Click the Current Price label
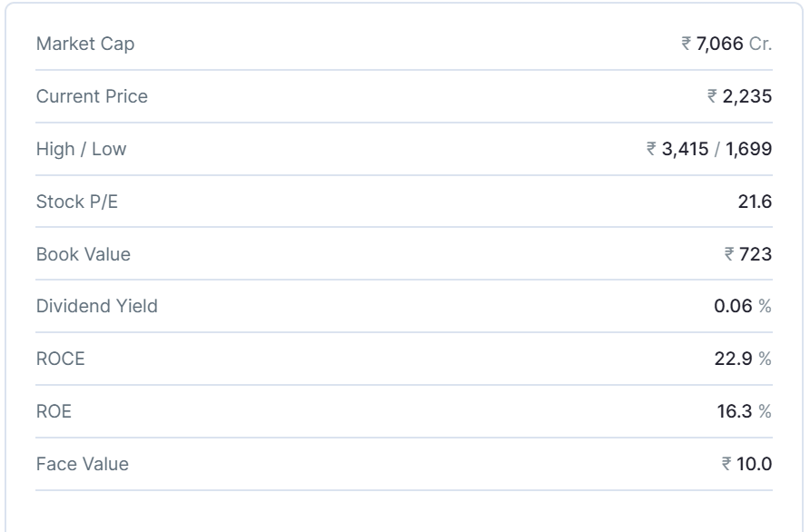 pyautogui.click(x=92, y=96)
